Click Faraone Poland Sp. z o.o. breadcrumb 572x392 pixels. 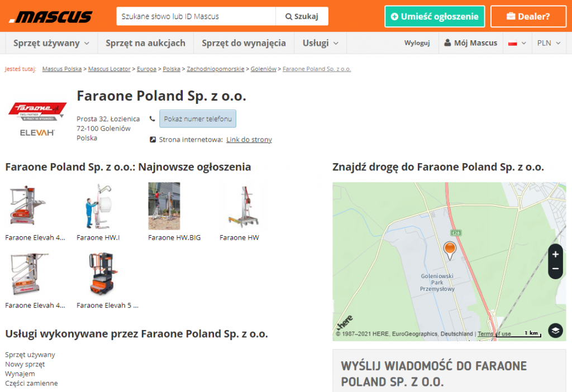pyautogui.click(x=317, y=69)
